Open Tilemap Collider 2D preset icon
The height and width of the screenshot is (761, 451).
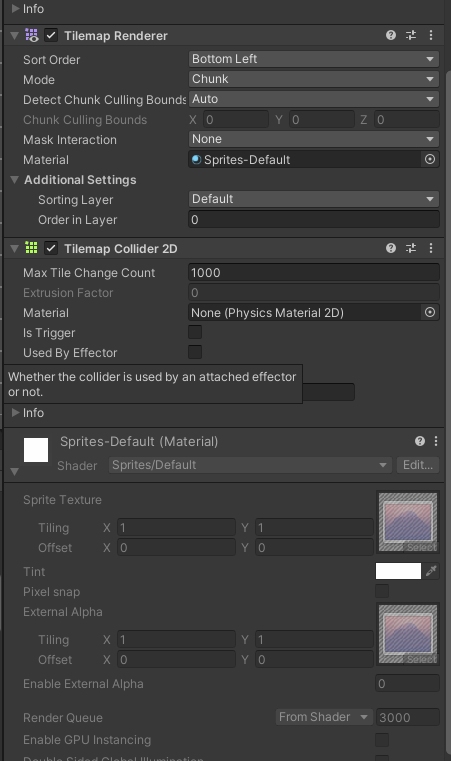[411, 248]
